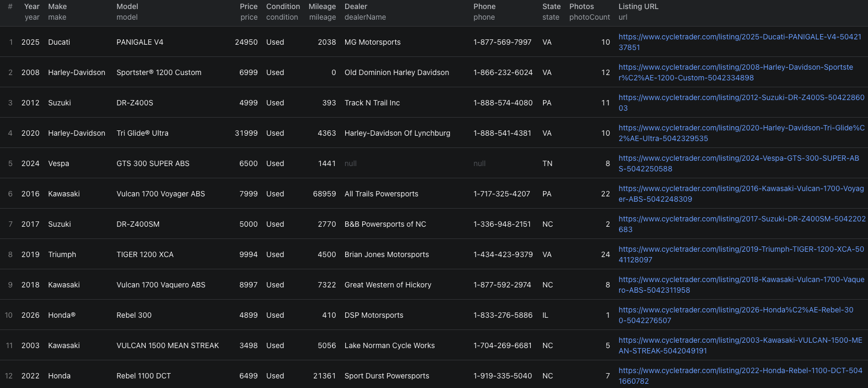Select the Ducati make cell
Image resolution: width=868 pixels, height=388 pixels.
click(x=59, y=42)
